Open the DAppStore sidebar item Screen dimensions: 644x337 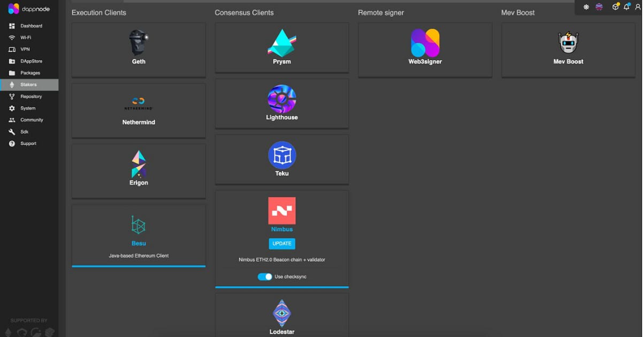31,61
